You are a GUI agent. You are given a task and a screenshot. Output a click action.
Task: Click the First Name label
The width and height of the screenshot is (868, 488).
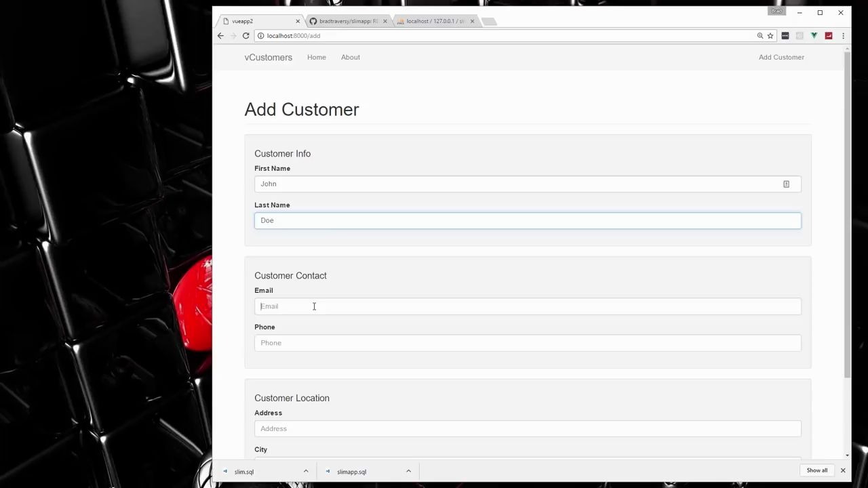[x=272, y=168]
